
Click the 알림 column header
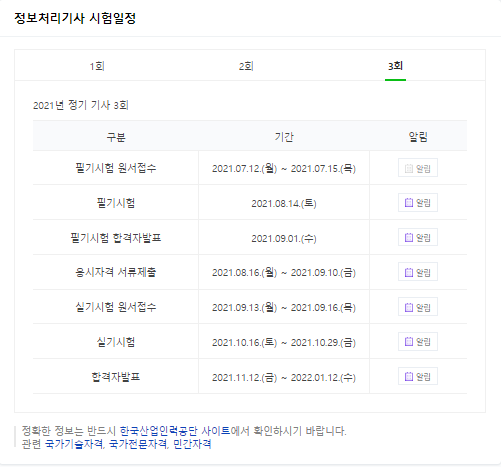[x=418, y=137]
